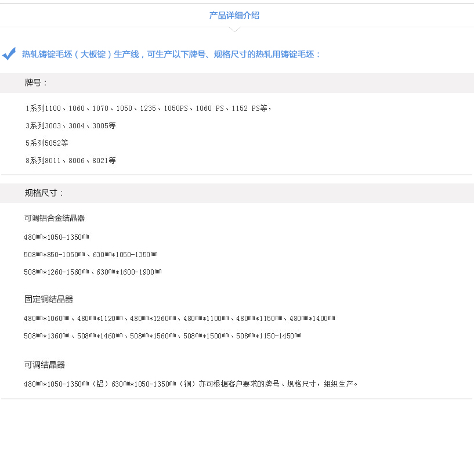Click the 规格尺寸 section gray bar
Viewport: 474px width, 476px height.
[x=237, y=193]
